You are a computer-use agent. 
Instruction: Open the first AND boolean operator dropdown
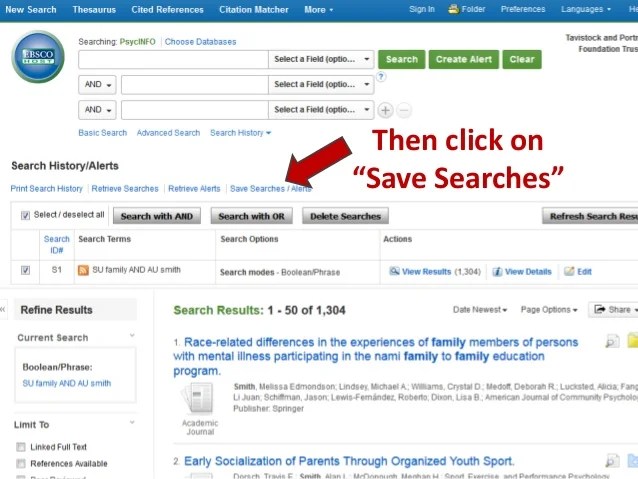[97, 85]
